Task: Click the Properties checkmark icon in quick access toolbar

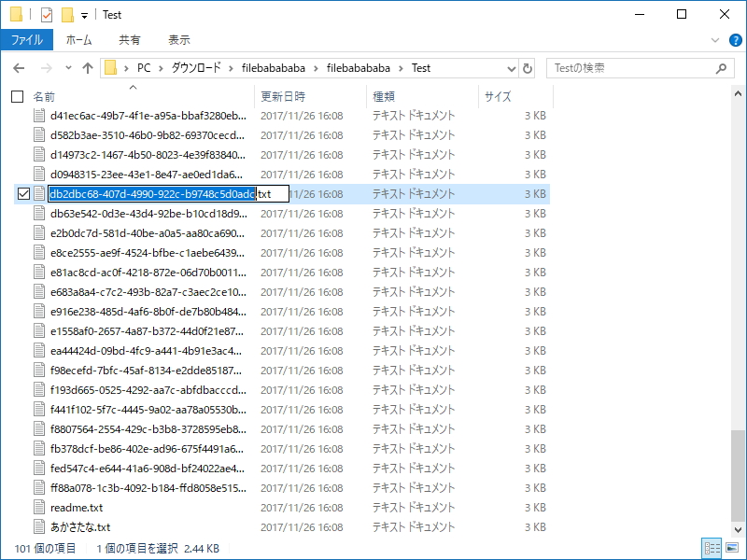Action: click(47, 15)
